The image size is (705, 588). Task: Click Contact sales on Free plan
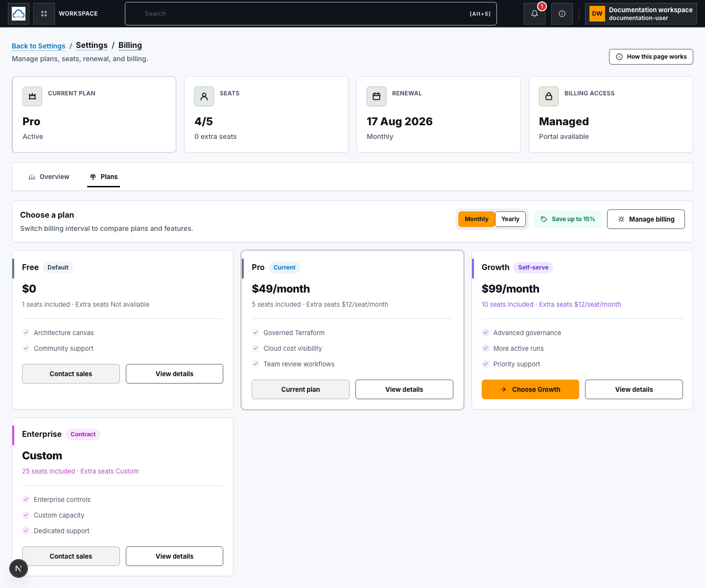71,374
